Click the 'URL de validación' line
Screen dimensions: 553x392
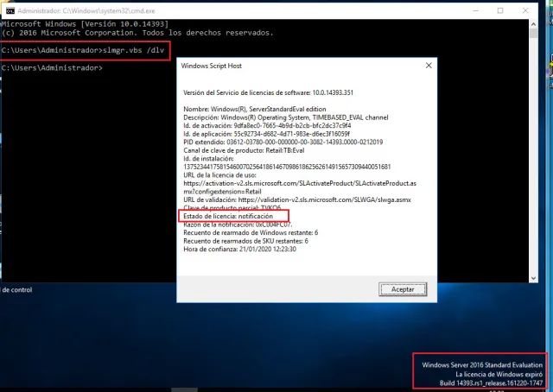tap(297, 199)
